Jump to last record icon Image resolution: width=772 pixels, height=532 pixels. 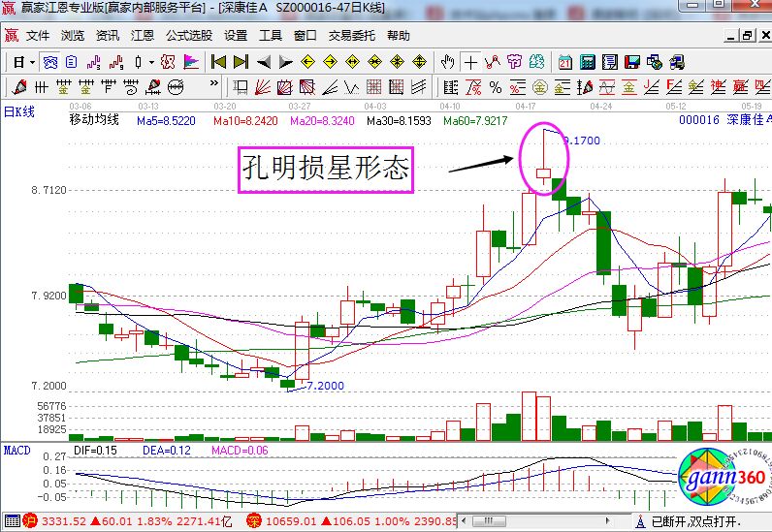241,62
